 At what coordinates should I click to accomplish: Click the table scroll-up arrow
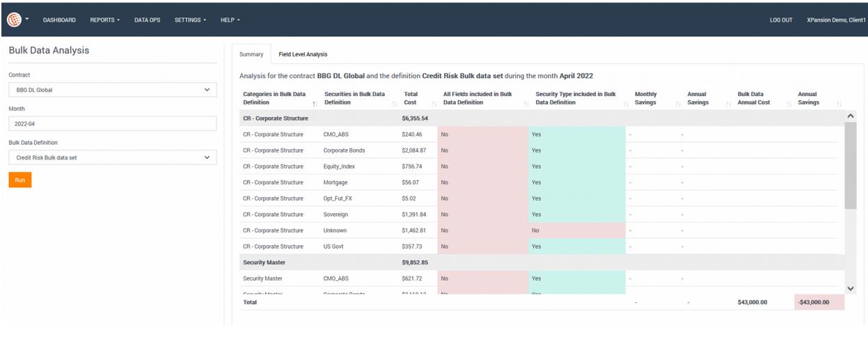click(850, 116)
